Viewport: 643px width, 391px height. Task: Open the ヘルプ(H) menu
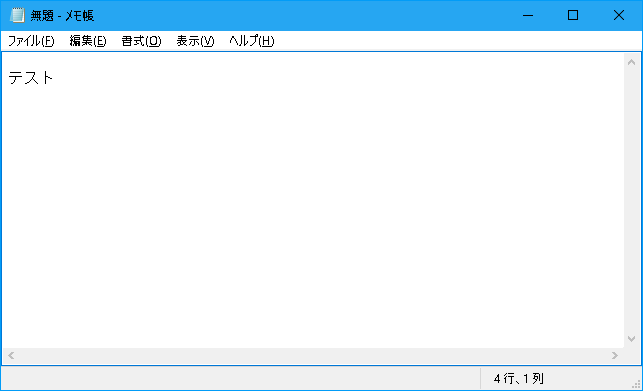tap(251, 41)
